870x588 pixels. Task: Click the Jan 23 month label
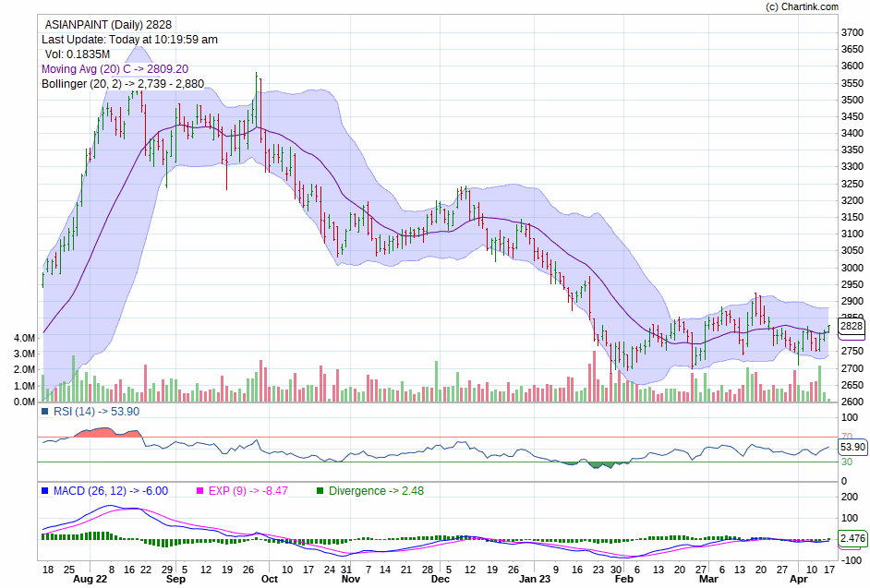535,579
